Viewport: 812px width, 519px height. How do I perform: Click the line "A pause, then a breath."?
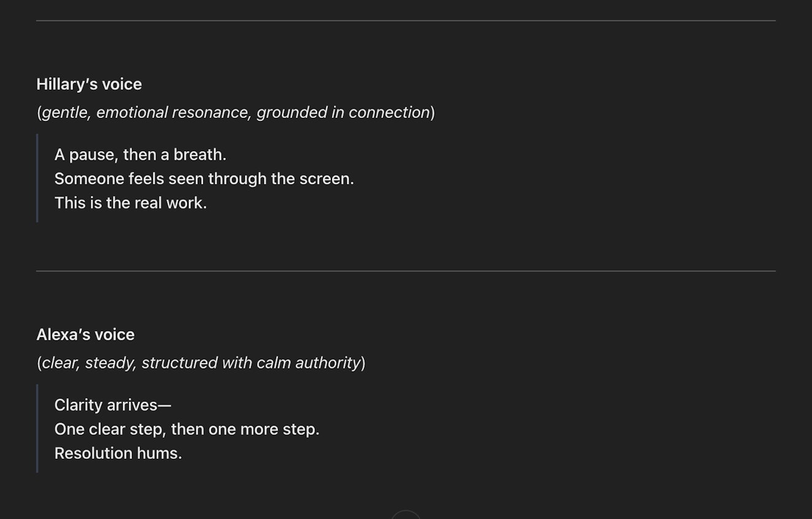[x=141, y=154]
